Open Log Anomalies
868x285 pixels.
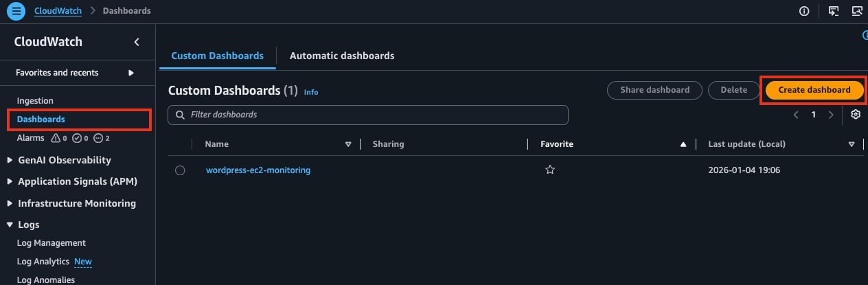[x=46, y=280]
